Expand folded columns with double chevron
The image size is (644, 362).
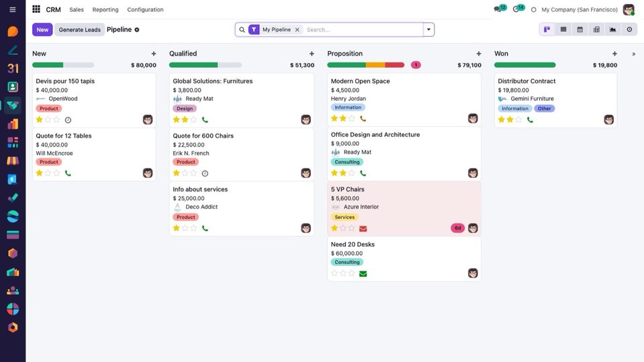pyautogui.click(x=634, y=54)
